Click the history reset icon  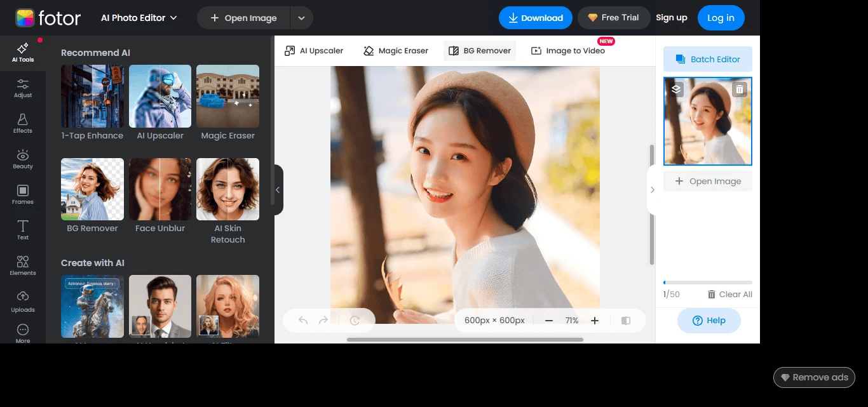[x=355, y=321]
